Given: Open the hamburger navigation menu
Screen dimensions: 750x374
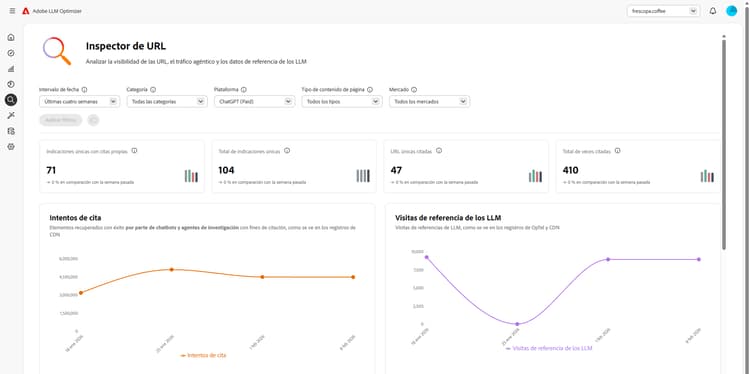Looking at the screenshot, I should (12, 11).
